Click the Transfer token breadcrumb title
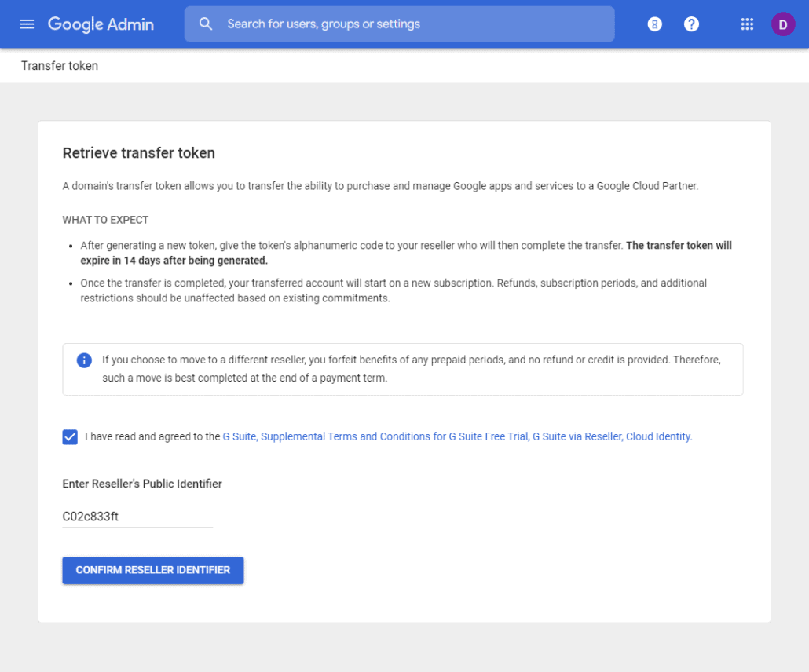This screenshot has height=672, width=809. coord(60,66)
